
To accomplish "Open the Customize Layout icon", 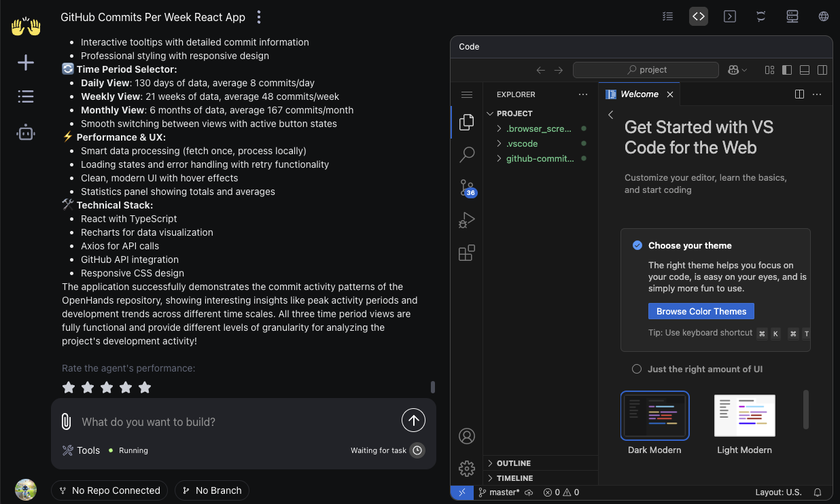I will 770,70.
